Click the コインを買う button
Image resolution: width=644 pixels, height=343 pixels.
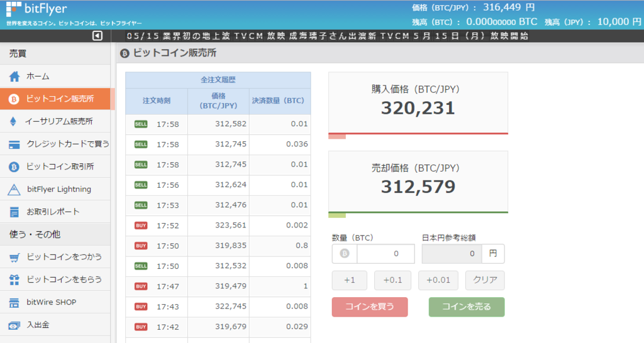[370, 307]
